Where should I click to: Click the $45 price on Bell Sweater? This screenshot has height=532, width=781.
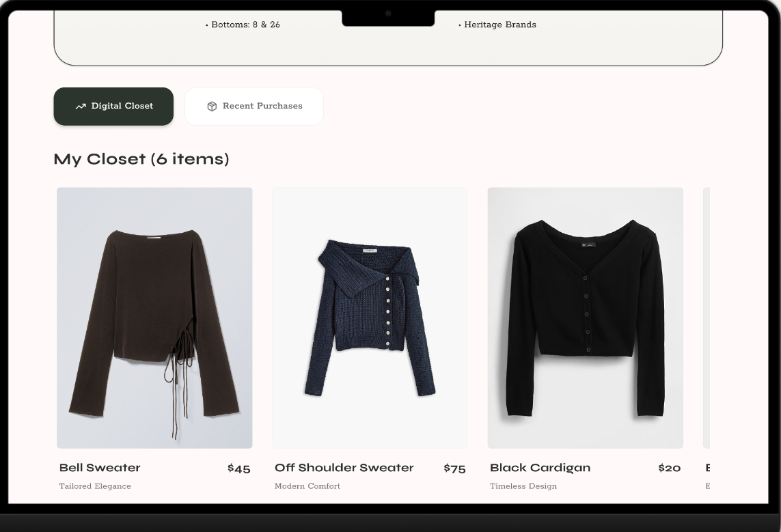[x=238, y=468]
